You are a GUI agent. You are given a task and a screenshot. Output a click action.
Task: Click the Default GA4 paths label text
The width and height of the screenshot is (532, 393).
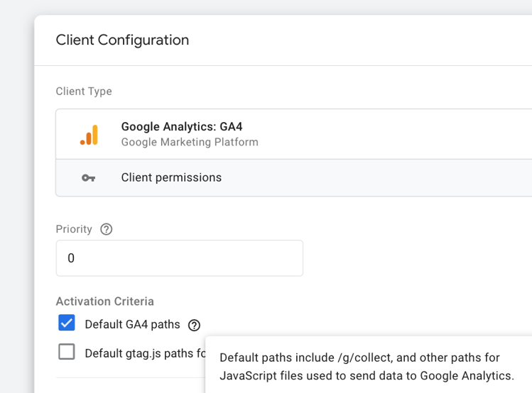[132, 325]
